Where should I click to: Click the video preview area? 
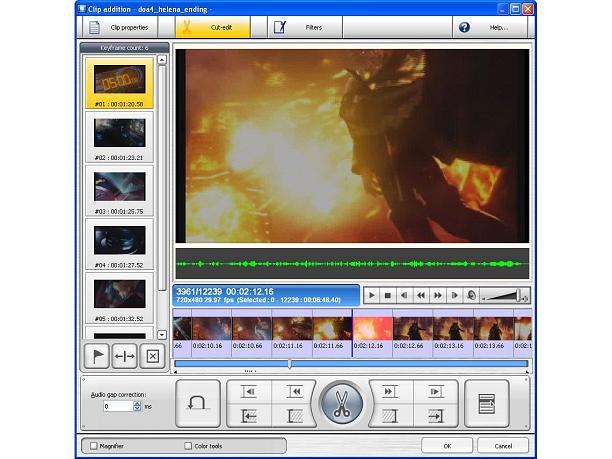coord(352,146)
